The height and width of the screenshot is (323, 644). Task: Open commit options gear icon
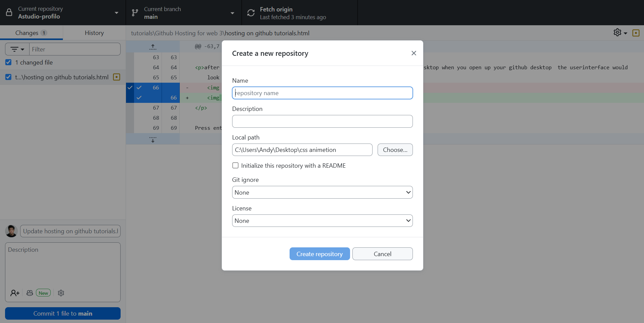pos(61,293)
